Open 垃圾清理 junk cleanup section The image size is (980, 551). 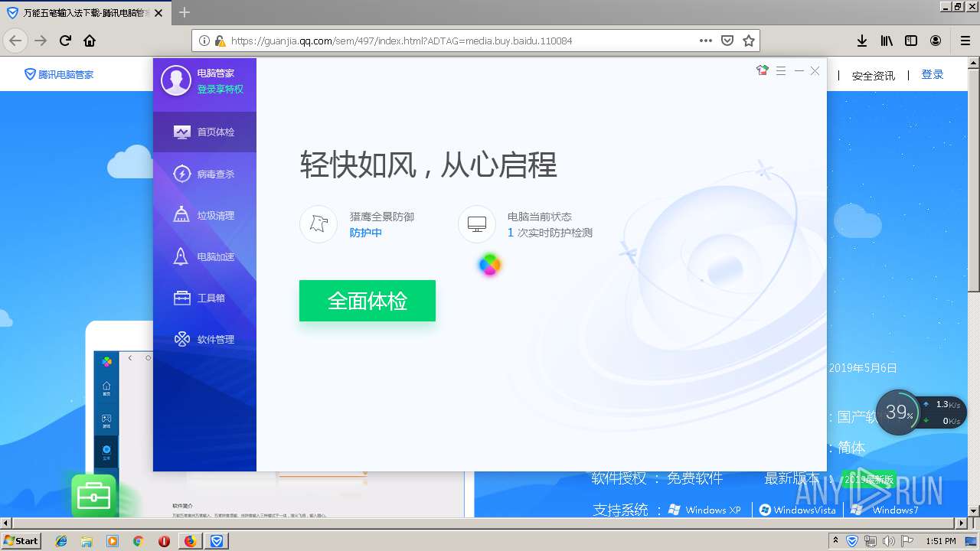click(204, 215)
